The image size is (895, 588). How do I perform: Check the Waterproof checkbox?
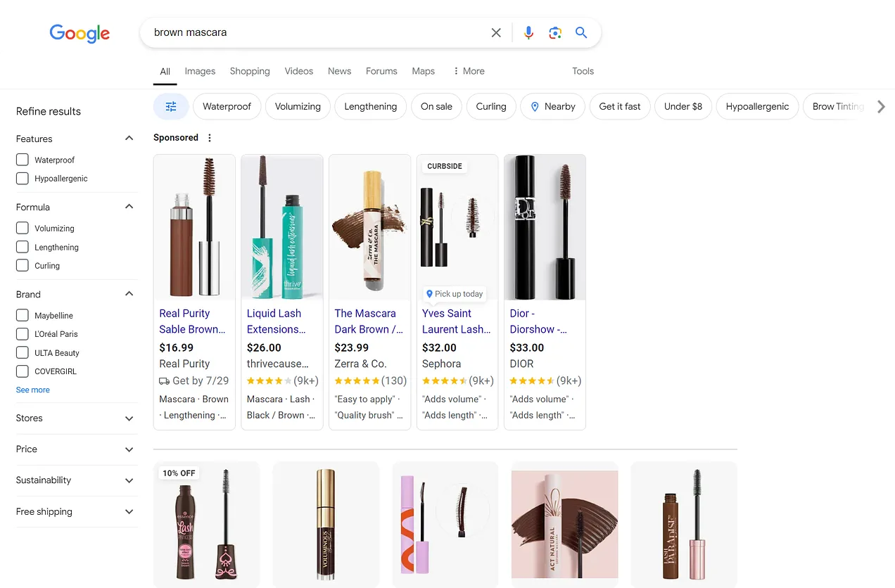click(23, 160)
